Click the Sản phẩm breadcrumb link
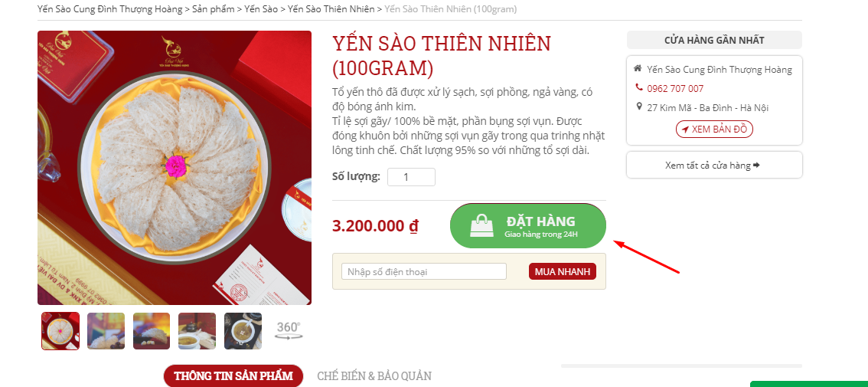Viewport: 868px width, 387px height. pyautogui.click(x=213, y=9)
